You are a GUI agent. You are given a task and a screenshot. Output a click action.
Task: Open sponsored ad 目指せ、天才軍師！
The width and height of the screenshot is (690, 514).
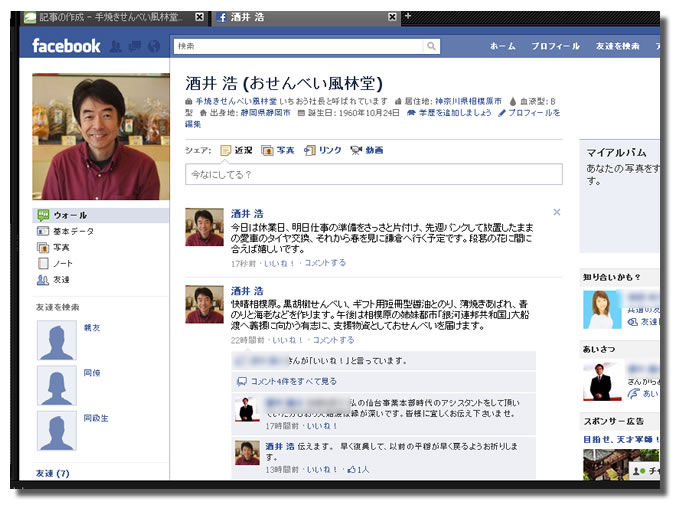(620, 439)
